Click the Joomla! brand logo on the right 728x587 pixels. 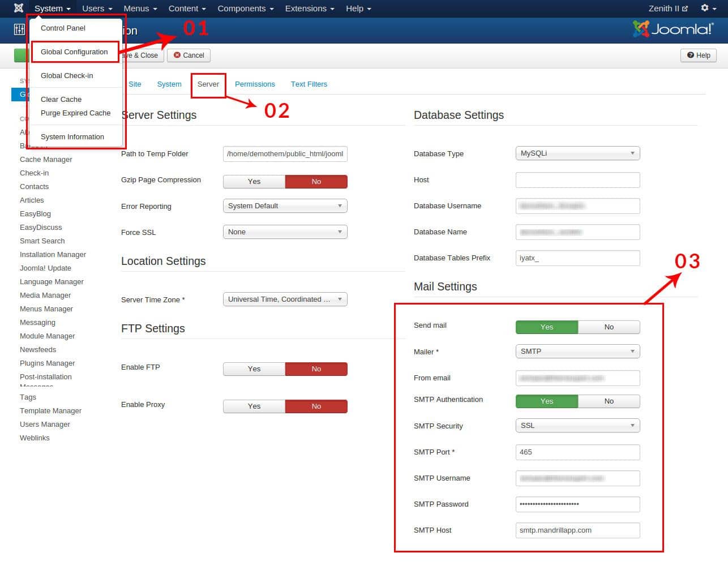[673, 29]
